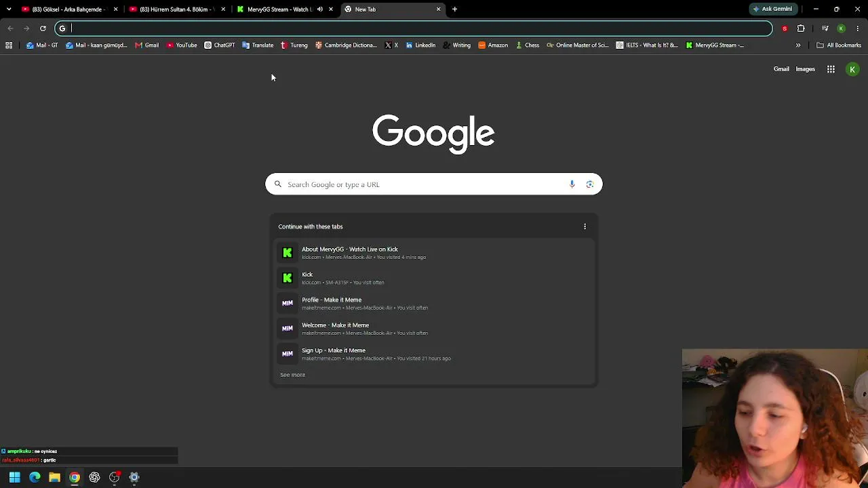Open the LinkedIn bookmark
The height and width of the screenshot is (488, 868).
(x=420, y=45)
